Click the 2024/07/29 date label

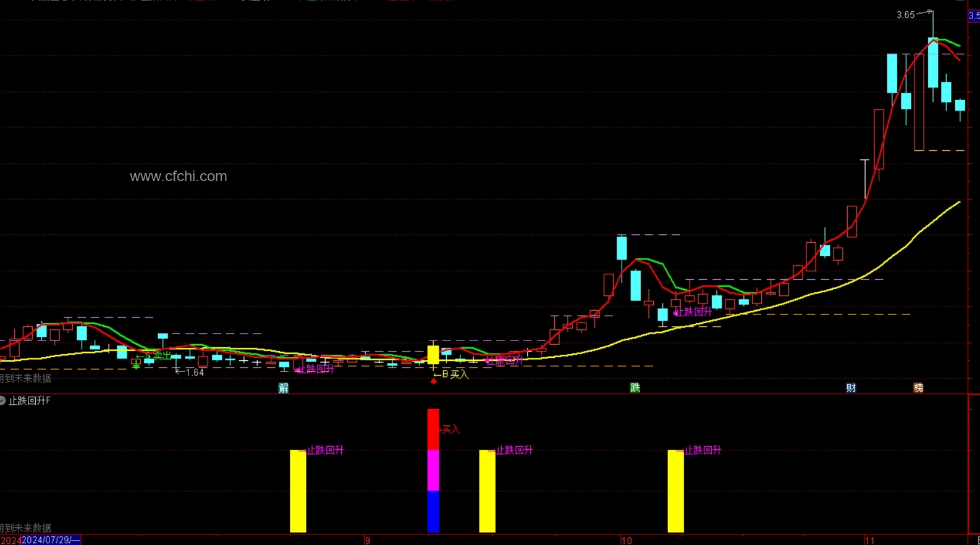click(51, 540)
